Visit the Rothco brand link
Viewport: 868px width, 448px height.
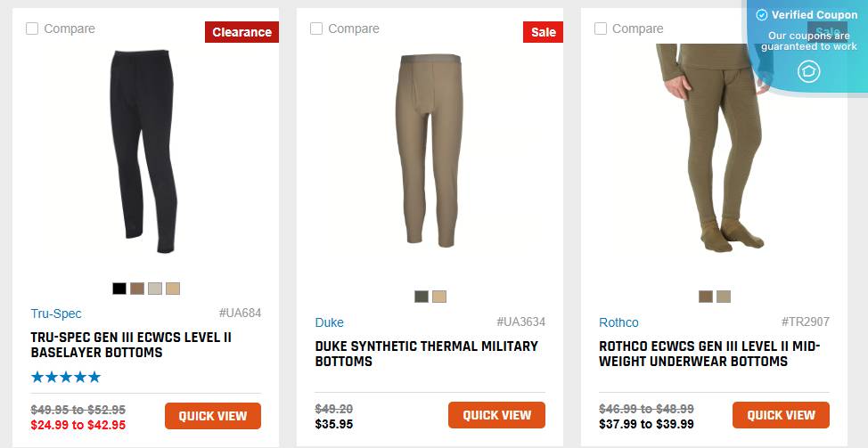point(618,322)
